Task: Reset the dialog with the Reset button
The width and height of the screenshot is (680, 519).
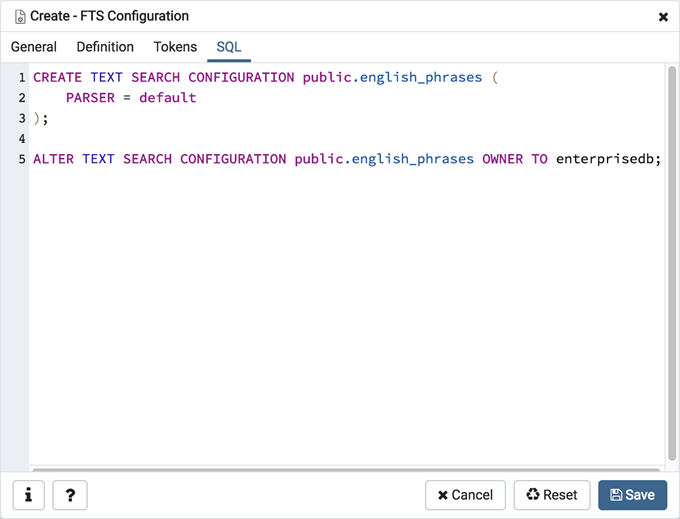Action: (x=551, y=495)
